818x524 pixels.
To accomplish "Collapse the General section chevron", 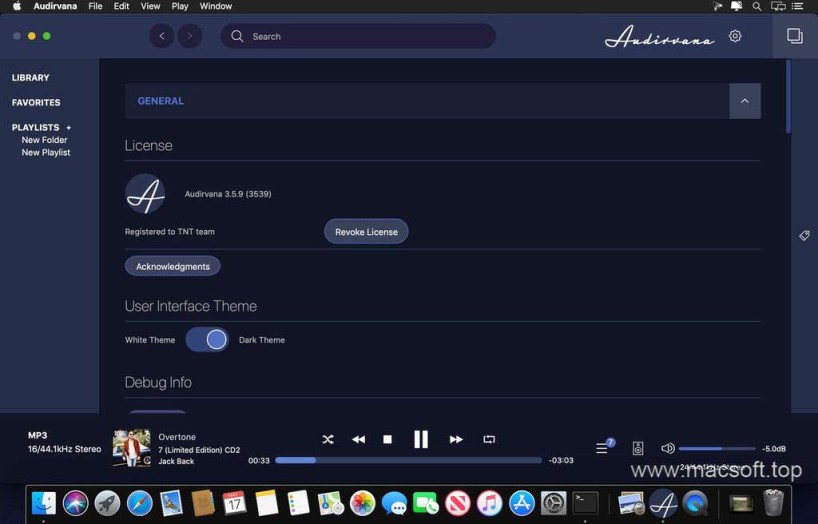I will (x=745, y=101).
